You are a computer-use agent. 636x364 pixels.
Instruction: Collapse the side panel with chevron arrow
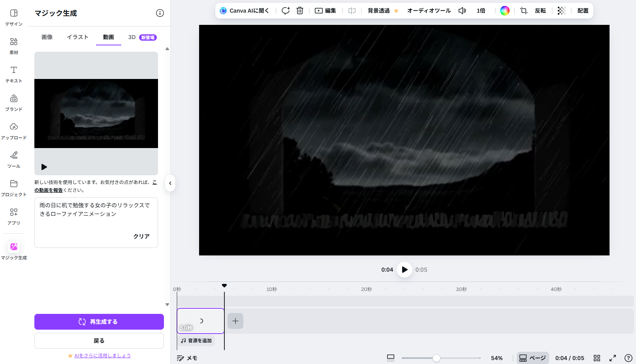[170, 183]
